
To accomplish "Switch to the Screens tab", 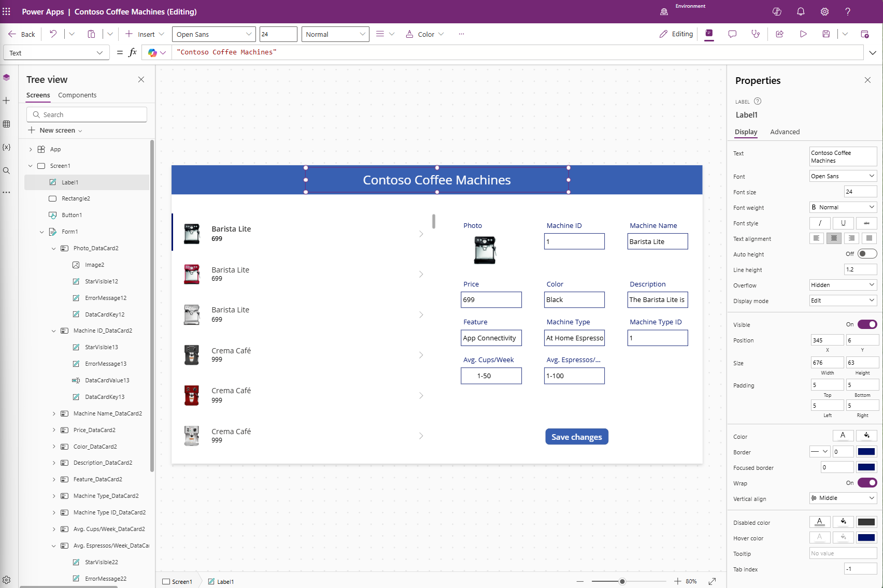I will point(38,95).
